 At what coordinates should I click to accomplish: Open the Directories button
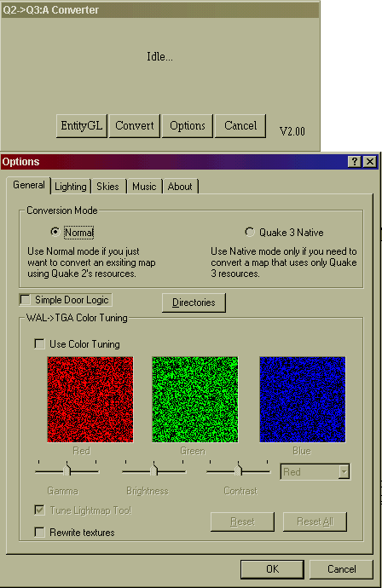tap(194, 303)
